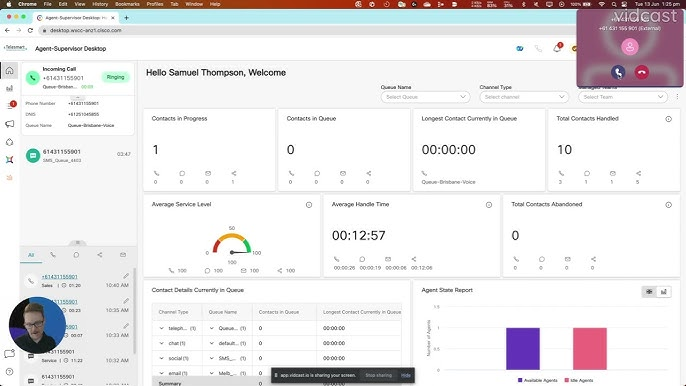Viewport: 686px width, 386px height.
Task: Expand the email channel type row
Action: click(x=161, y=373)
